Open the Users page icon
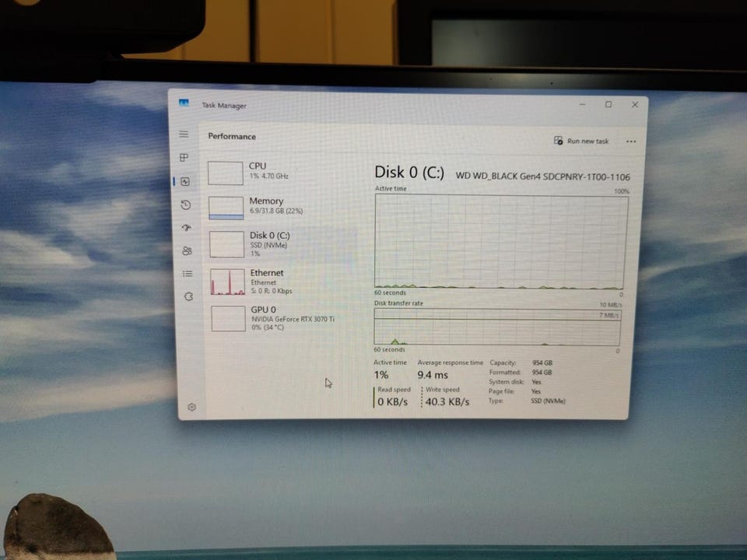This screenshot has height=560, width=747. coord(188,250)
